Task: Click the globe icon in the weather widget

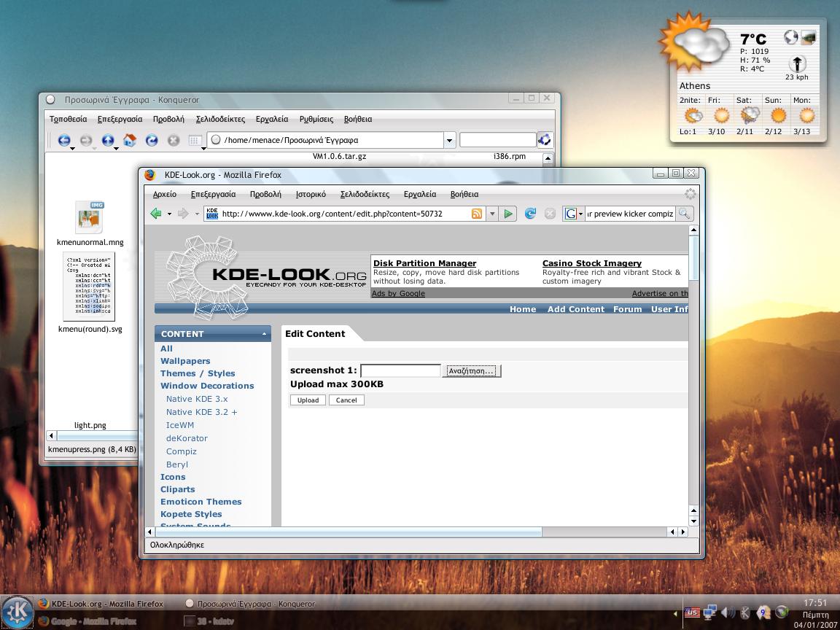Action: [x=790, y=37]
